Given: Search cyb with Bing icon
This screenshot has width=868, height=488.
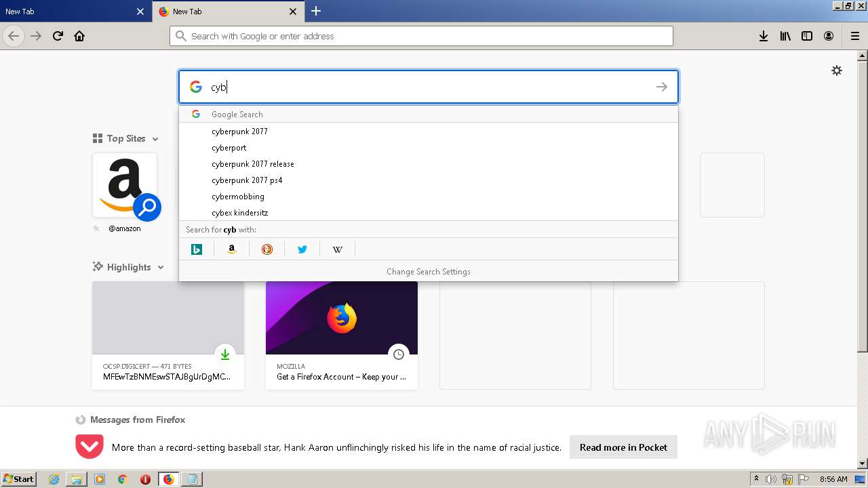Looking at the screenshot, I should pos(197,249).
